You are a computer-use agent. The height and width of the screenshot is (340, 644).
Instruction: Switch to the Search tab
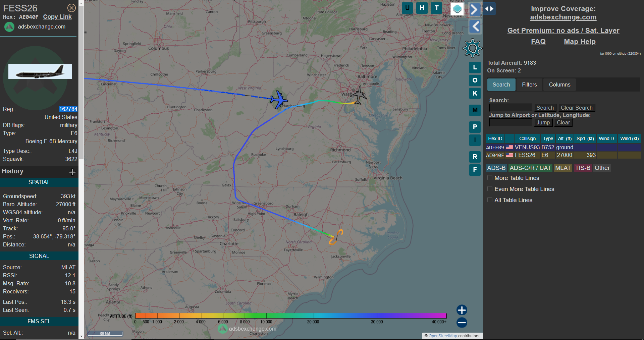coord(501,85)
